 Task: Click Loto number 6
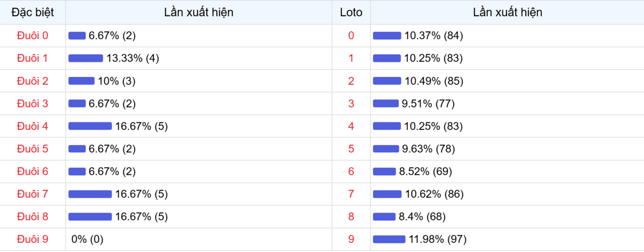tap(351, 171)
